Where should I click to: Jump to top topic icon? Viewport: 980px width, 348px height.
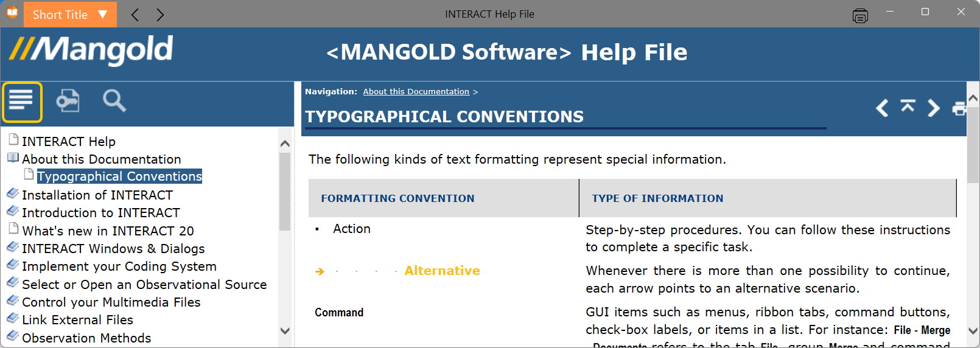tap(908, 106)
